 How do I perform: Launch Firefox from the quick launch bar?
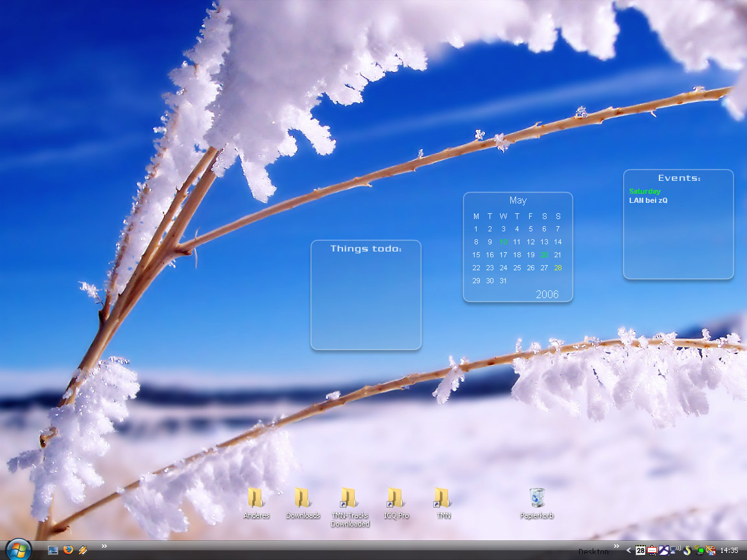pos(68,550)
